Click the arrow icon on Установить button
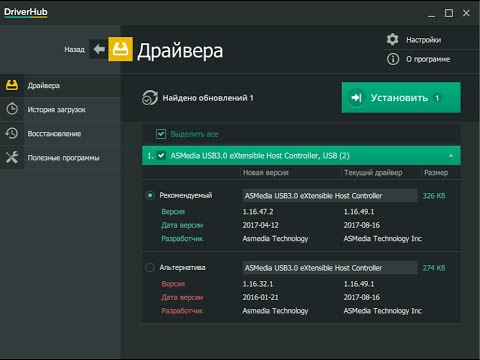This screenshot has height=360, width=480. click(x=356, y=98)
